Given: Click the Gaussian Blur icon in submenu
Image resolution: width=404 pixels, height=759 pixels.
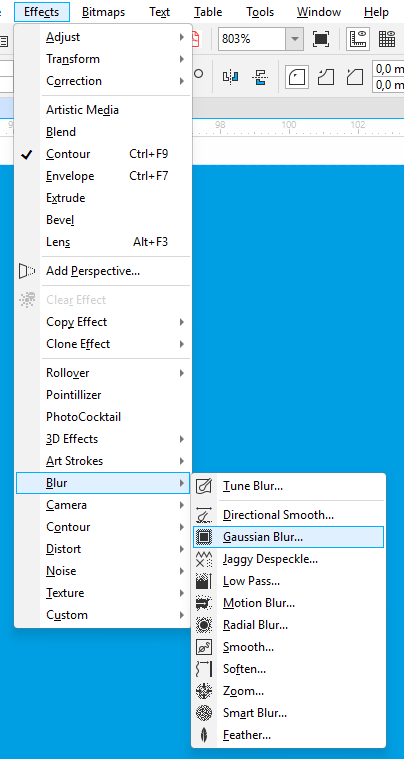Looking at the screenshot, I should (204, 537).
